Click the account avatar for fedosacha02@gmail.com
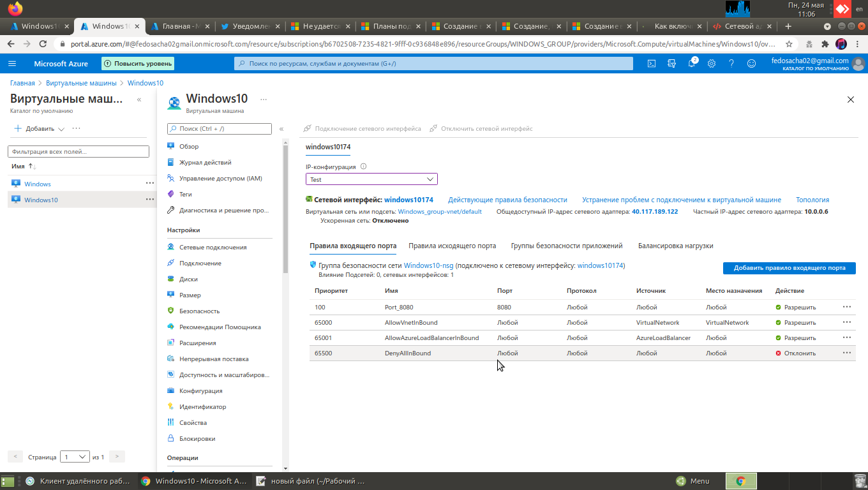The height and width of the screenshot is (490, 868). tap(858, 64)
